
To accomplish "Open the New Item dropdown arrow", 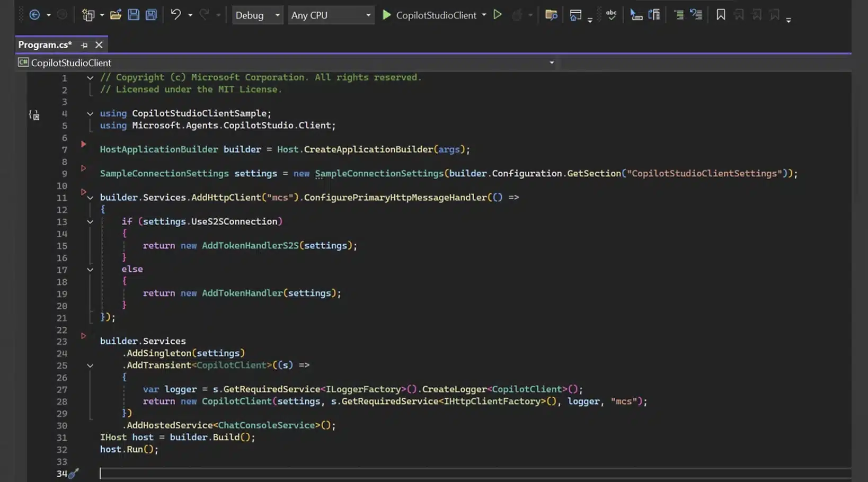I will point(102,15).
